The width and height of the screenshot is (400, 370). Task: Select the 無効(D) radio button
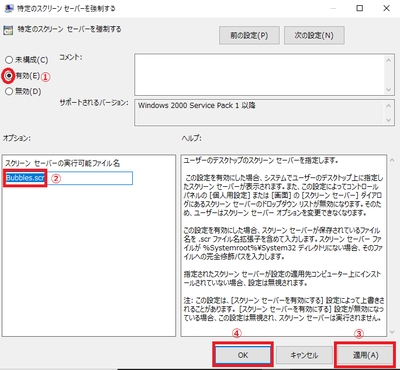click(9, 91)
